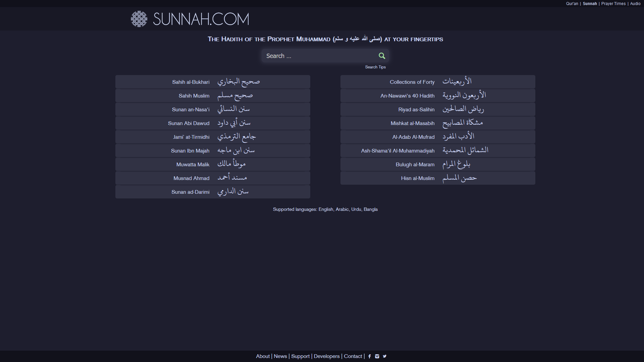The width and height of the screenshot is (644, 362).
Task: Click the Sunnah.com geometric logo
Action: (139, 19)
